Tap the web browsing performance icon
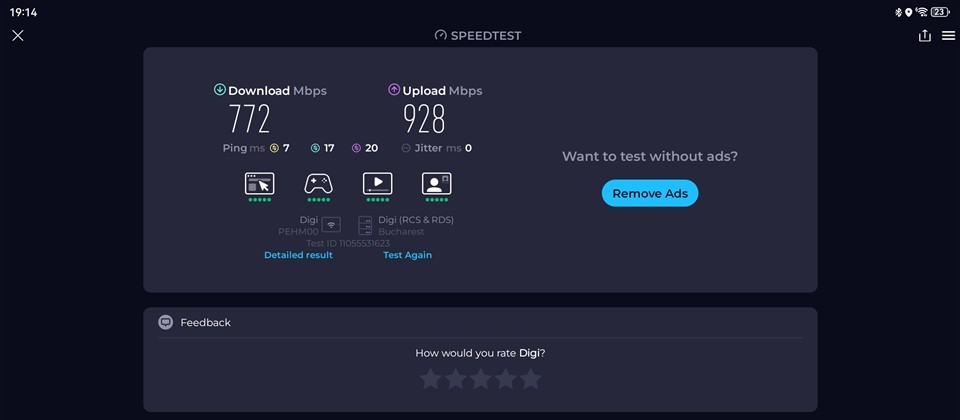Screen dimensions: 960x420 click(259, 184)
